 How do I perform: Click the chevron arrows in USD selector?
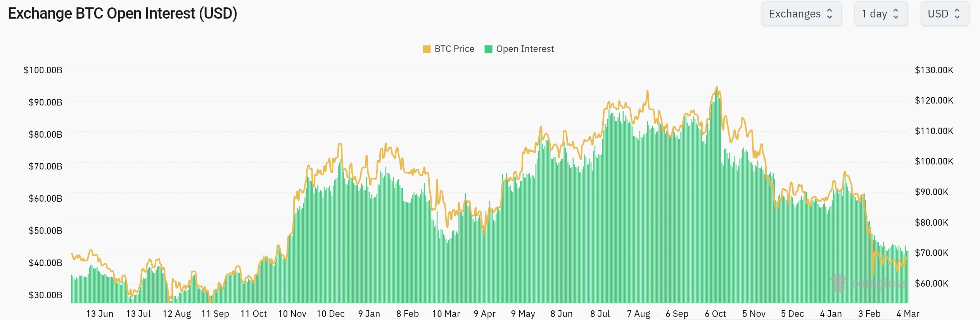pos(957,14)
